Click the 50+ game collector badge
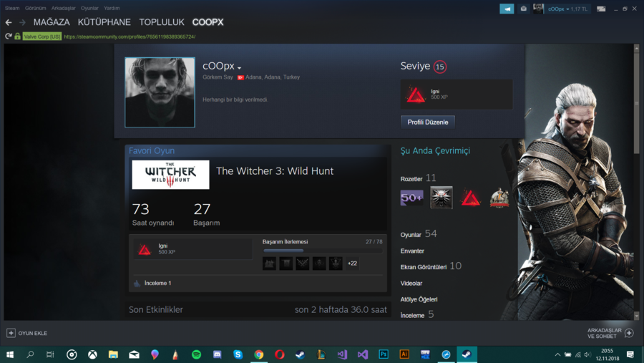This screenshot has width=644, height=363. [x=412, y=198]
